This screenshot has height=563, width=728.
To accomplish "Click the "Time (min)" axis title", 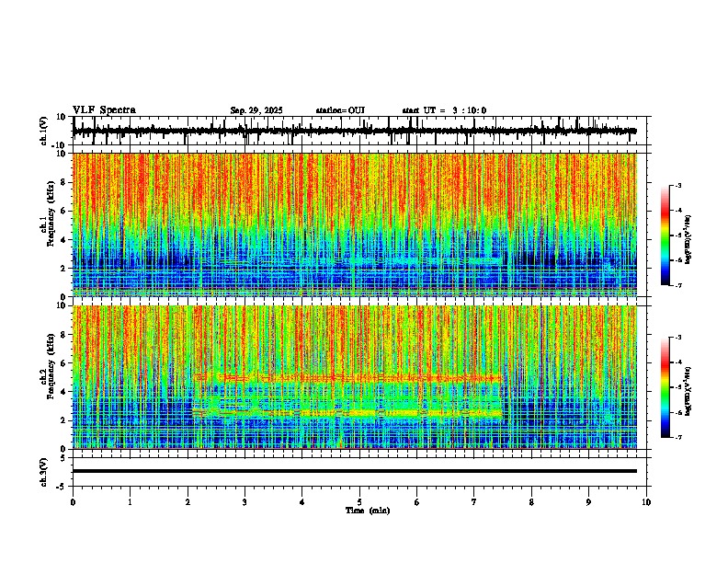I will point(368,511).
